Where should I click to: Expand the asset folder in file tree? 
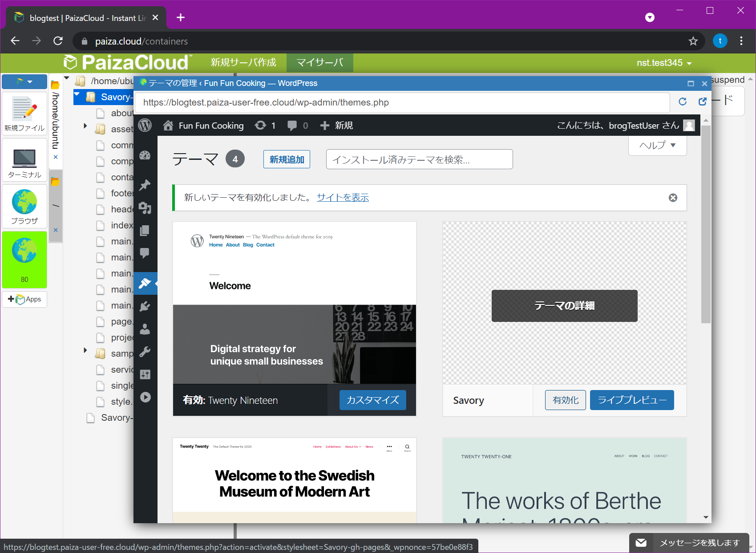pos(85,126)
